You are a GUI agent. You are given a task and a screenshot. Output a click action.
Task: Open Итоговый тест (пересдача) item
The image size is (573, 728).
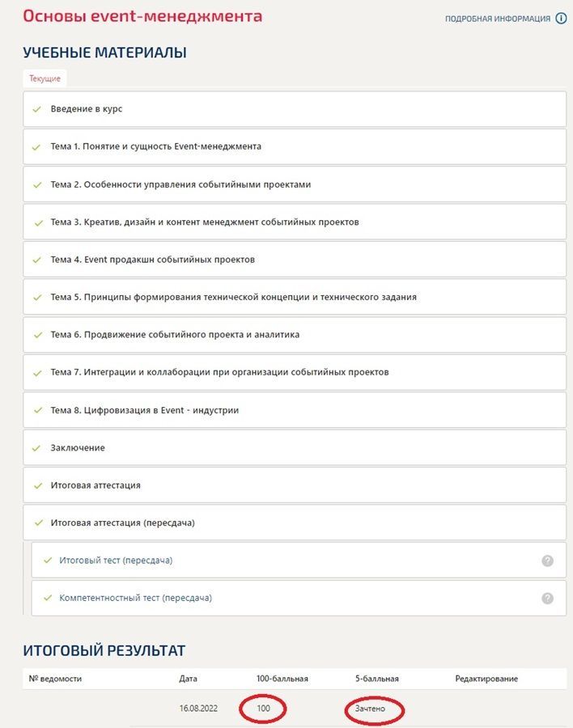pyautogui.click(x=299, y=561)
